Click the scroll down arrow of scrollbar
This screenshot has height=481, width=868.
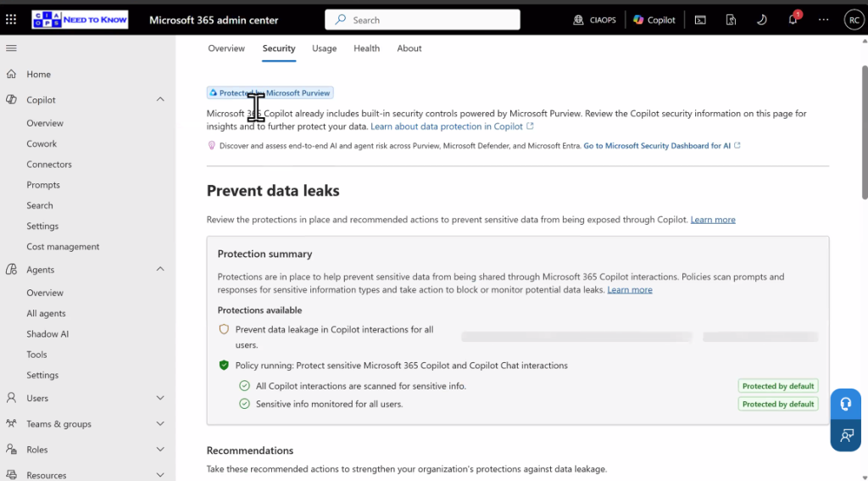coord(865,477)
